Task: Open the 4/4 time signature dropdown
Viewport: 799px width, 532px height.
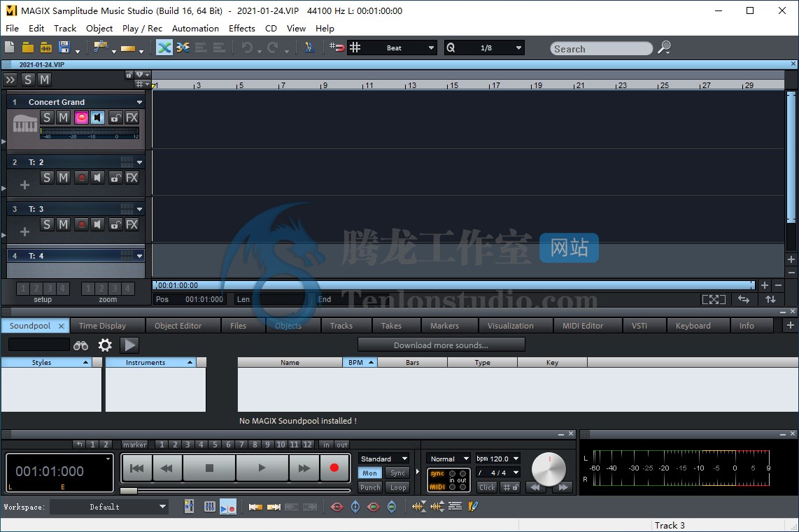Action: tap(497, 473)
